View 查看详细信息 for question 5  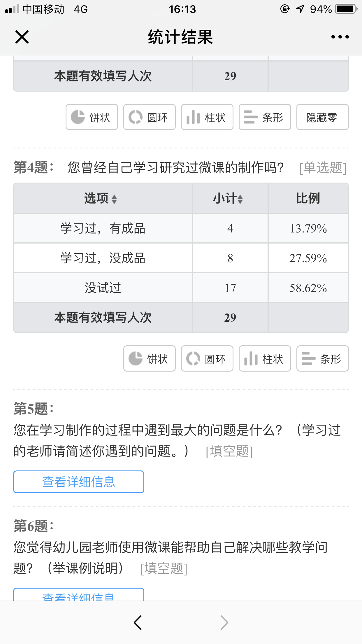click(79, 482)
